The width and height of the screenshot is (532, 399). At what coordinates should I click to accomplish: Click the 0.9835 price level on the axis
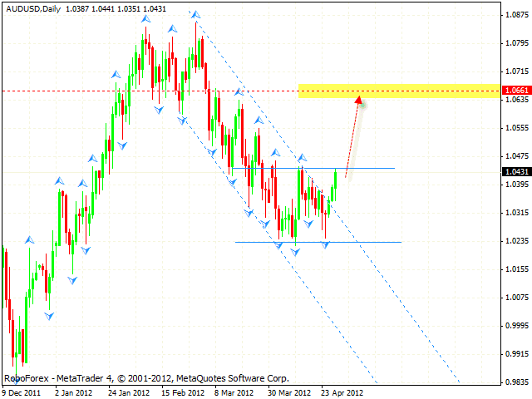pos(516,383)
